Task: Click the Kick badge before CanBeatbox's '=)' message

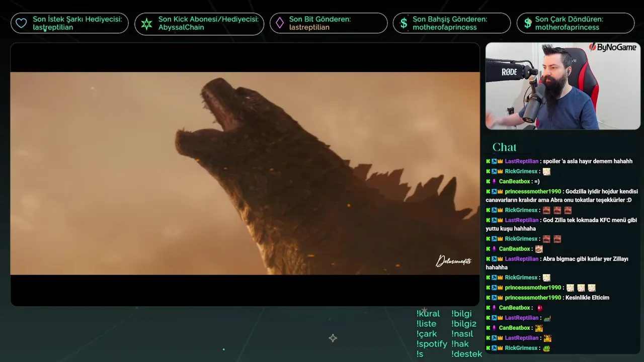Action: (x=488, y=182)
